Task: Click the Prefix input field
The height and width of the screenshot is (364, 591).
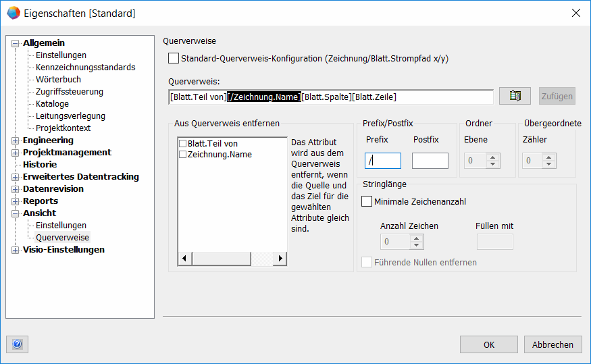Action: pos(383,161)
